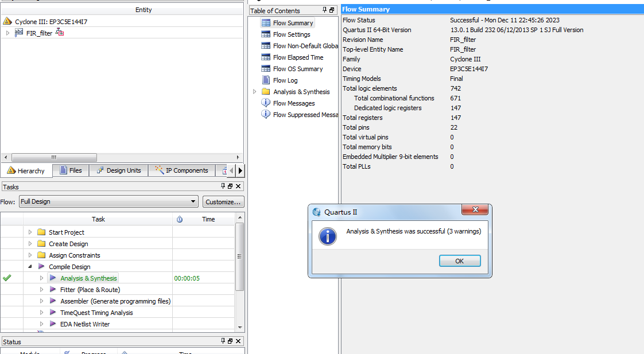644x354 pixels.
Task: Close the Quartus II message dialog
Action: click(x=475, y=209)
